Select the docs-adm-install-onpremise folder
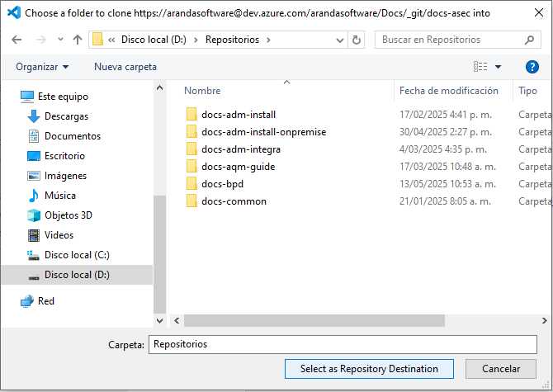 point(263,132)
